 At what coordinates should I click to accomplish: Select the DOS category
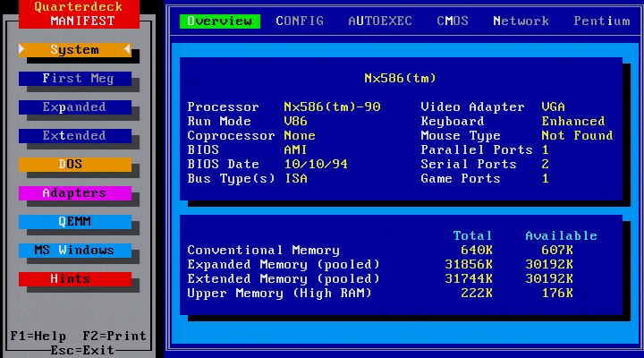(75, 165)
